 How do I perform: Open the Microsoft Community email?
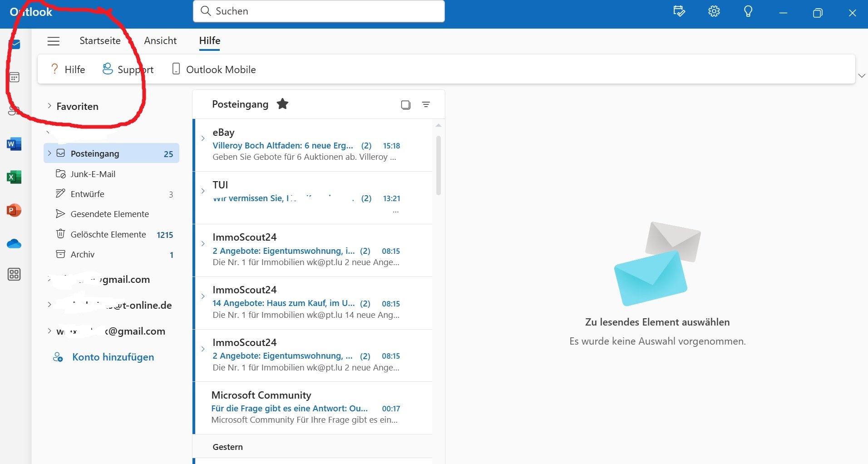pos(313,408)
